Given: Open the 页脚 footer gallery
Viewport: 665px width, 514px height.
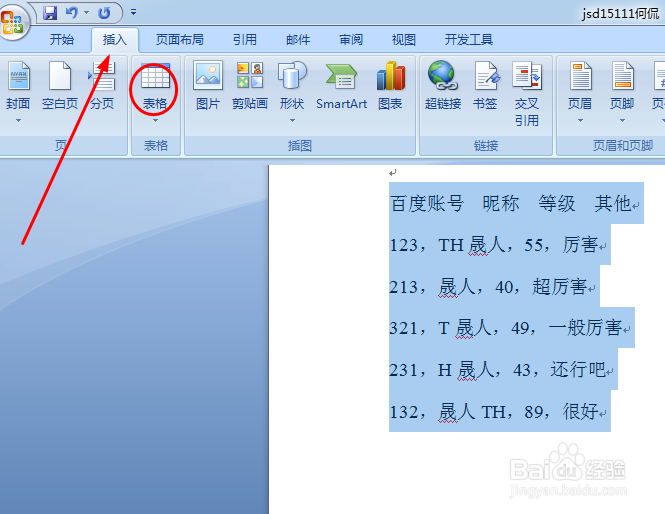Looking at the screenshot, I should (622, 86).
